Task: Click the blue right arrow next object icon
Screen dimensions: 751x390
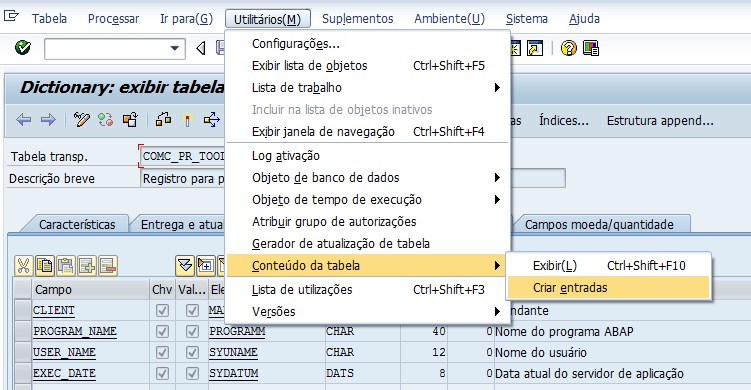Action: [x=48, y=120]
